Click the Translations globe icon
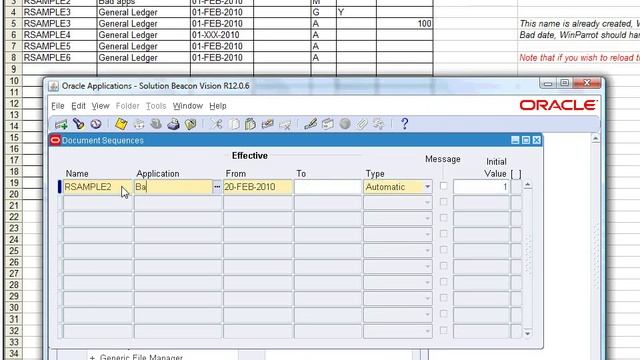The width and height of the screenshot is (640, 360). click(345, 124)
